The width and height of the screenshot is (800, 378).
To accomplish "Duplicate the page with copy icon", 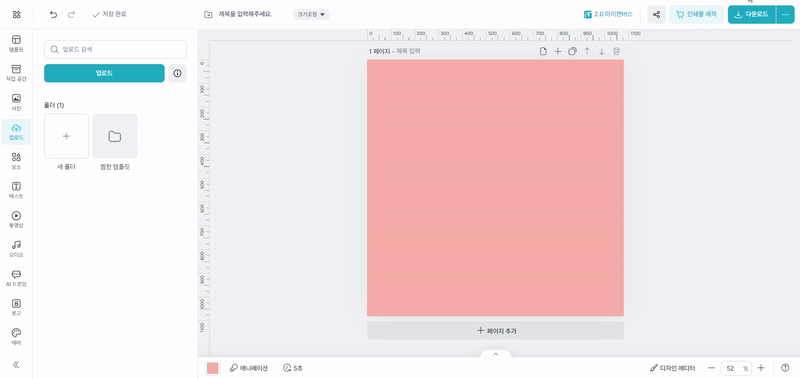I will pyautogui.click(x=572, y=51).
